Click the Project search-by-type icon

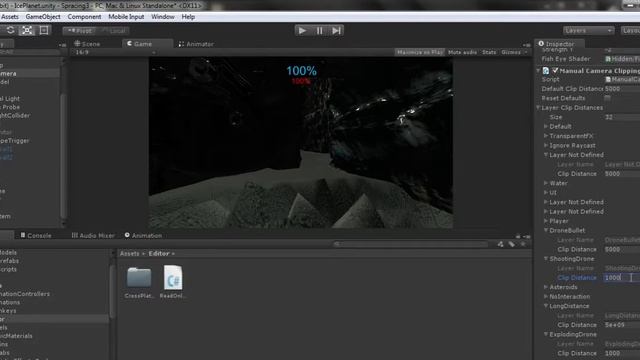(500, 244)
